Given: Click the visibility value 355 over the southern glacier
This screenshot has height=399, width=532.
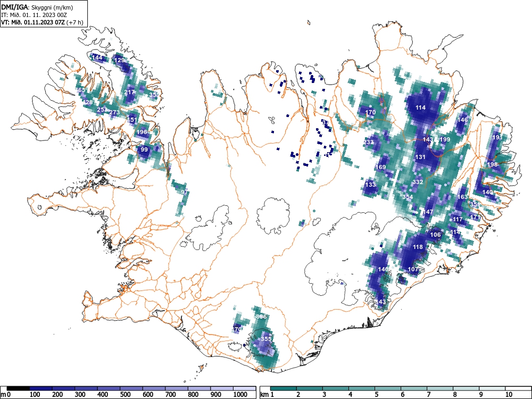Looking at the screenshot, I should (x=267, y=338).
